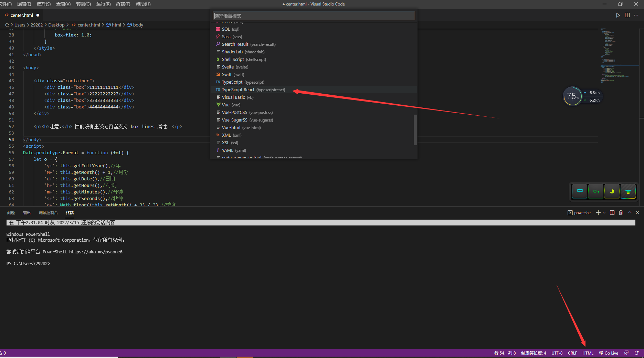Click the language picker scrollbar thumb
The image size is (644, 358).
pyautogui.click(x=415, y=130)
